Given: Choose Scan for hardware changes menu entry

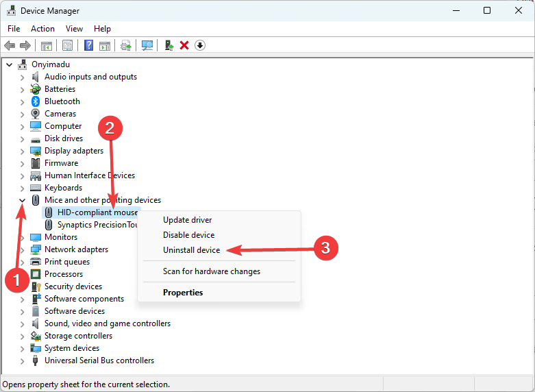Looking at the screenshot, I should point(219,271).
